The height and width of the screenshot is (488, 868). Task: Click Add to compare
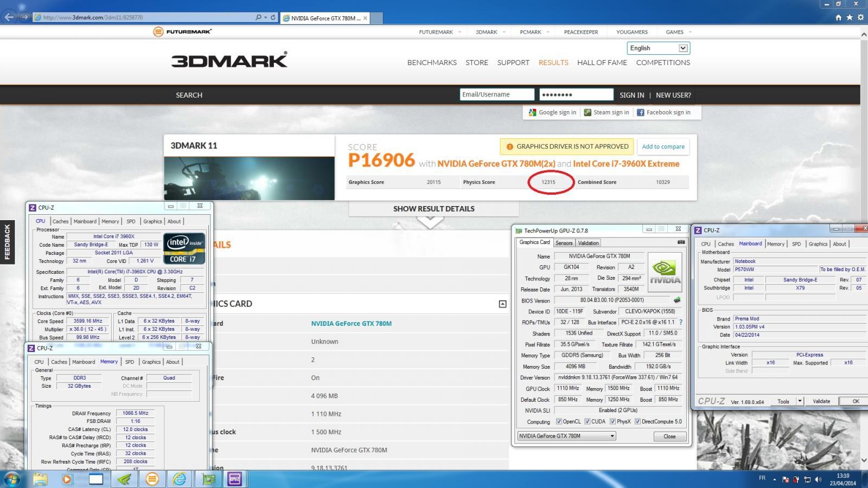tap(663, 146)
